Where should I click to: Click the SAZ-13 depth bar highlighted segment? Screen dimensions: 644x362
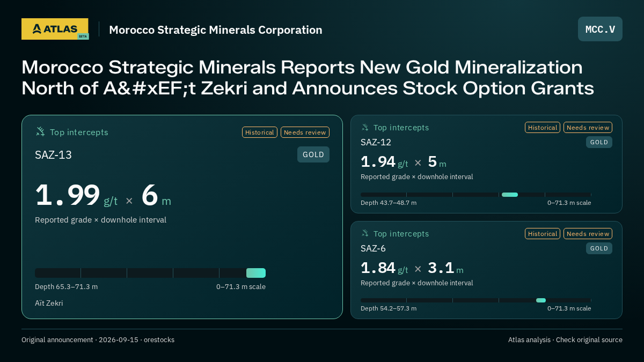[x=256, y=273]
